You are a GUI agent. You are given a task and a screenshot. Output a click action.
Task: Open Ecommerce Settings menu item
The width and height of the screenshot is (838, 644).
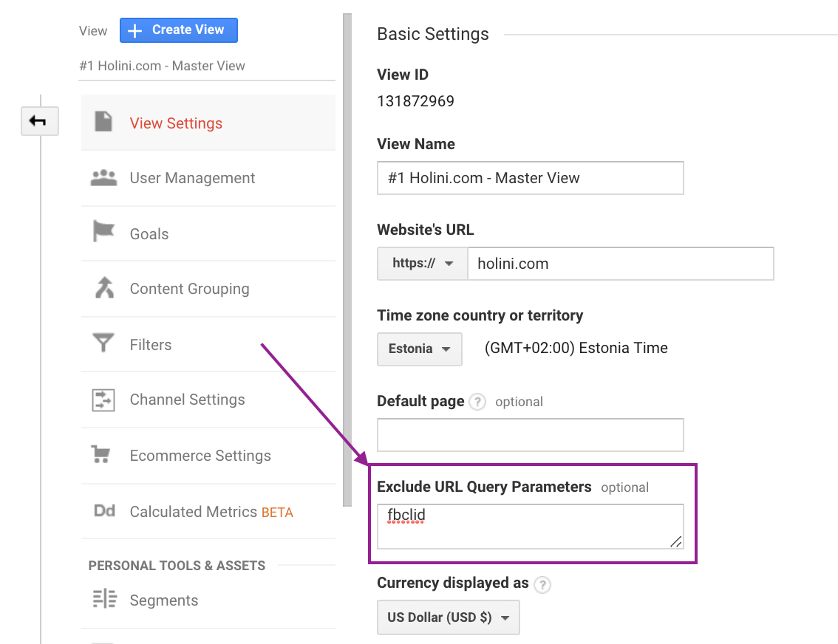click(x=208, y=456)
